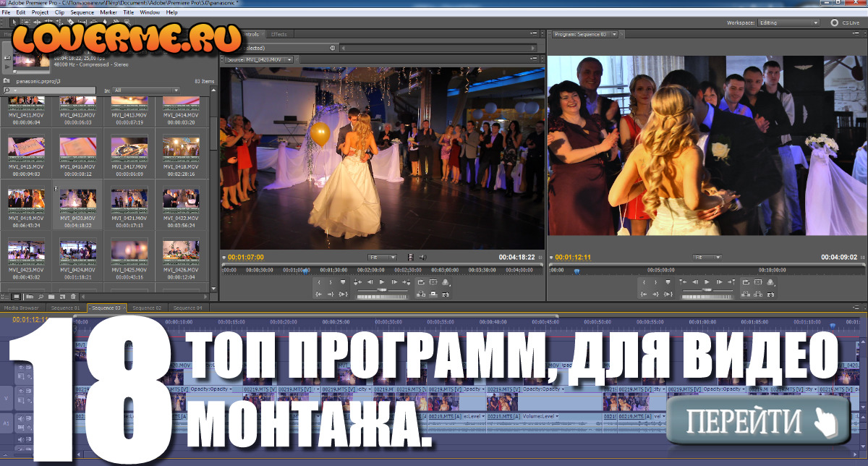Create New Bin in Project panel
The image size is (868, 466).
coord(51,297)
